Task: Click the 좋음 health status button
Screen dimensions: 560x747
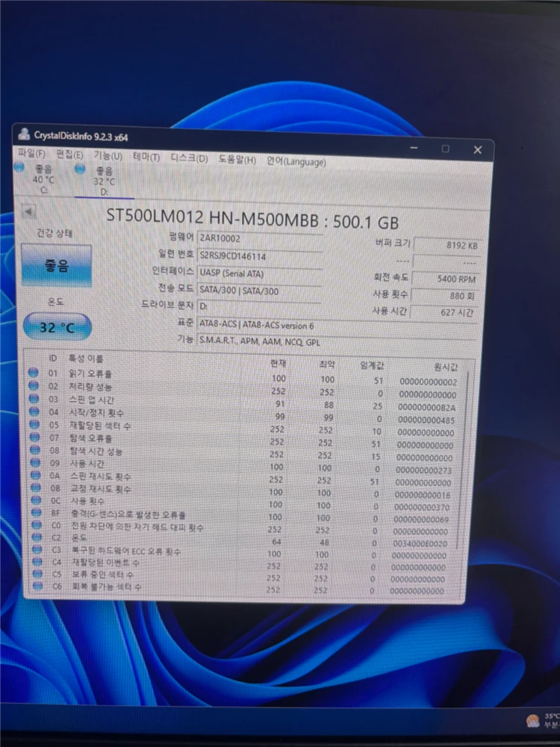Action: coord(56,265)
